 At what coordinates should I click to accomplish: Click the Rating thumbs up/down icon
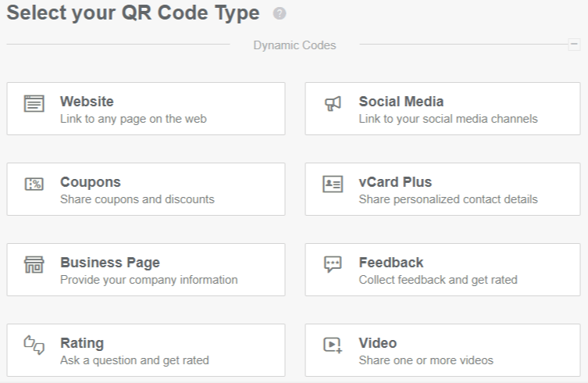(34, 345)
